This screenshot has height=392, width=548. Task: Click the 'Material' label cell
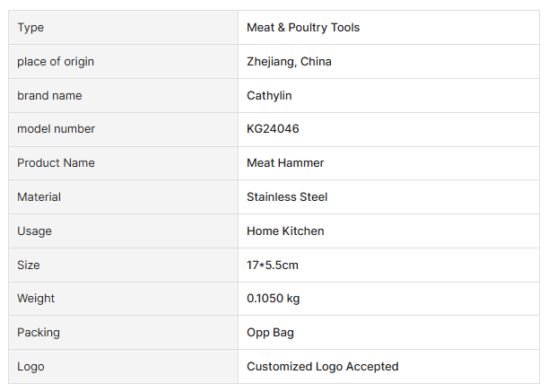39,196
